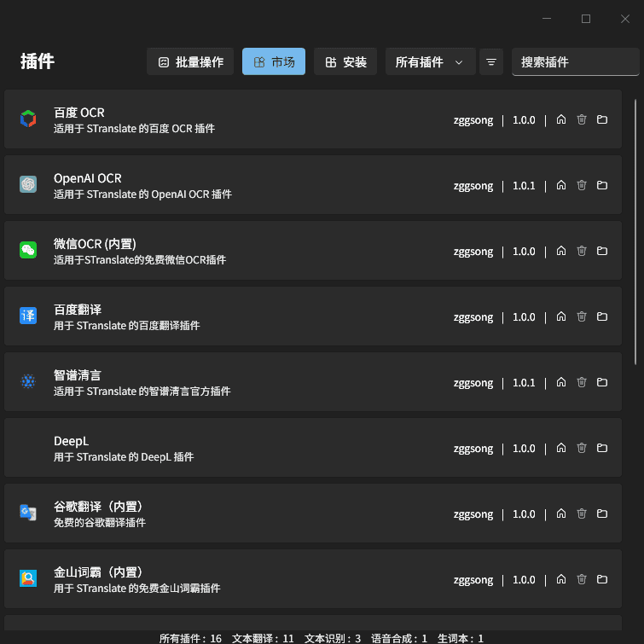Delete the 智谱清言 plugin
The width and height of the screenshot is (644, 644).
582,382
